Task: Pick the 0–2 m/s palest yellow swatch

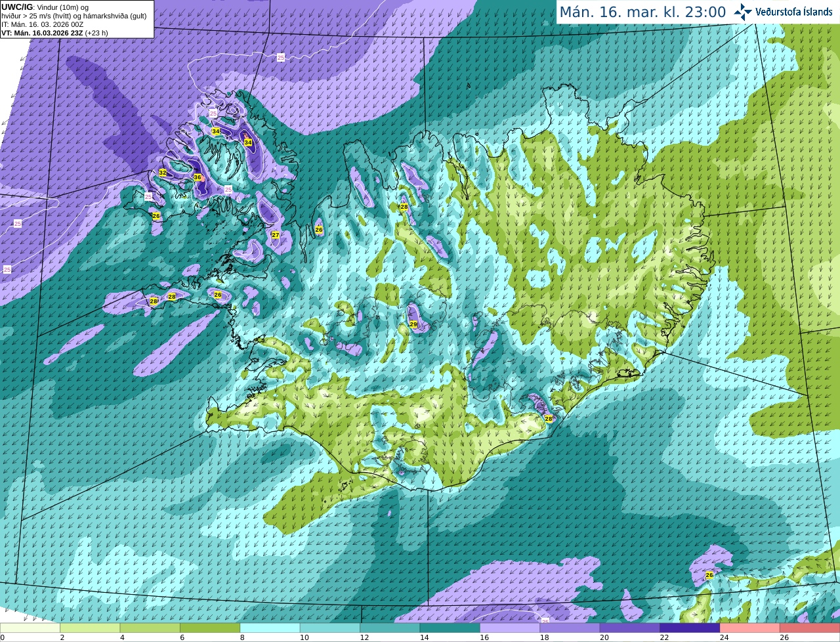Action: coord(30,628)
